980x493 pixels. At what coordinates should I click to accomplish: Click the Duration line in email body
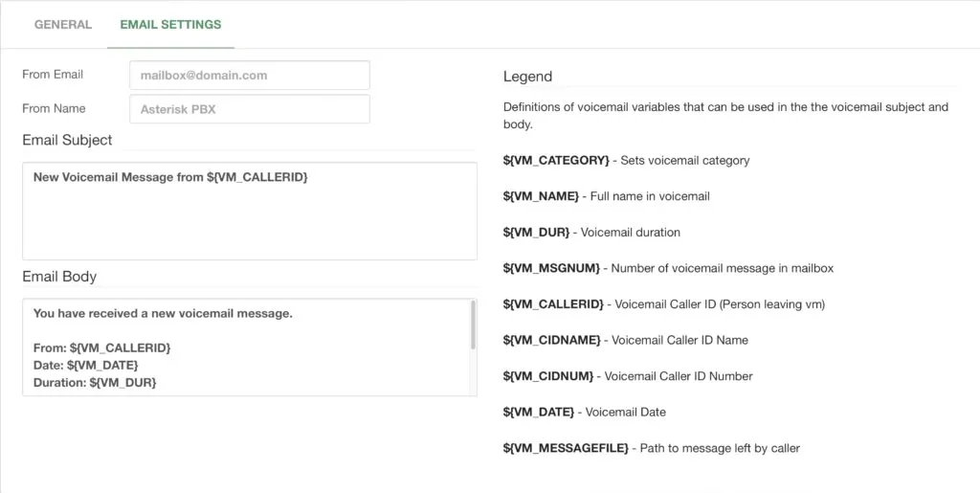pos(95,382)
